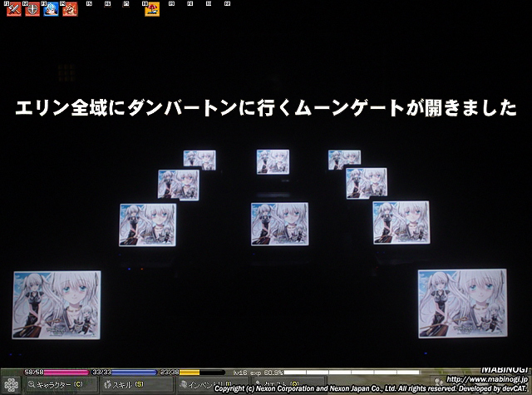Select the empty F6 hotkey slot
Screen dimensions: 532x395
(107, 3)
